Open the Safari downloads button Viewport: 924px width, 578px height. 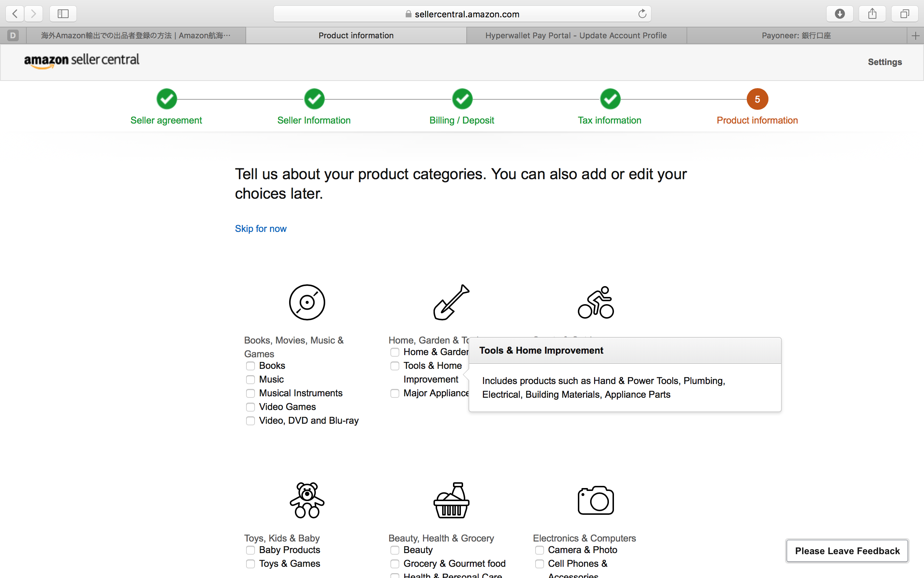840,14
